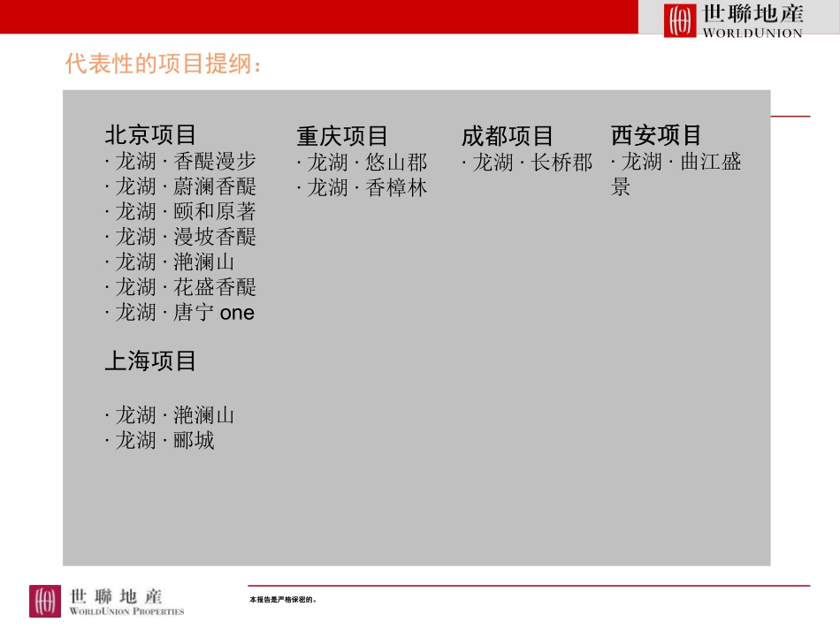The width and height of the screenshot is (840, 630).
Task: Click the WorldUnion Properties logo icon in footer
Action: pos(45,601)
